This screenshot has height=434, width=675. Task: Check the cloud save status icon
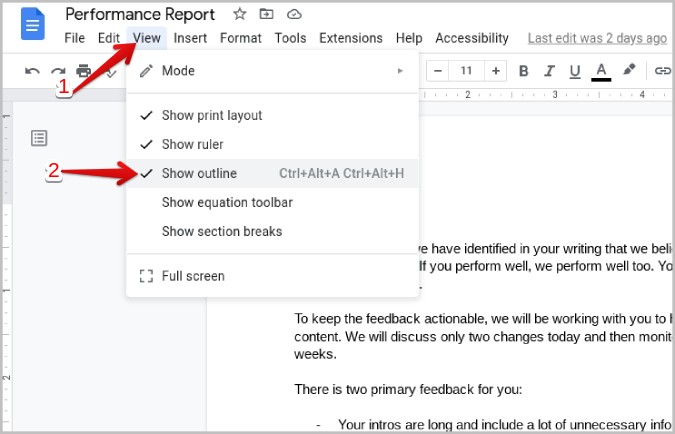294,14
